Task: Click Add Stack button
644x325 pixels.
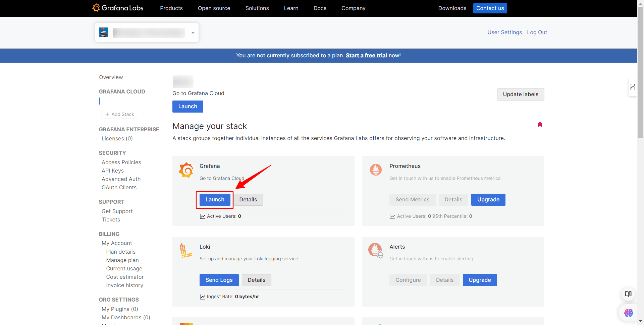Action: coord(119,114)
